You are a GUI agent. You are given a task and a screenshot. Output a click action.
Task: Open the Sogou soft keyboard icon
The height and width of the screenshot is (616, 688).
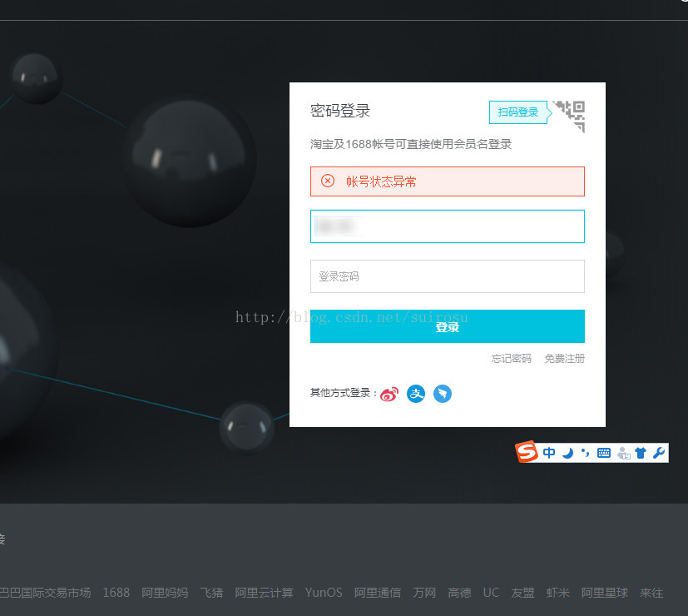pos(604,453)
